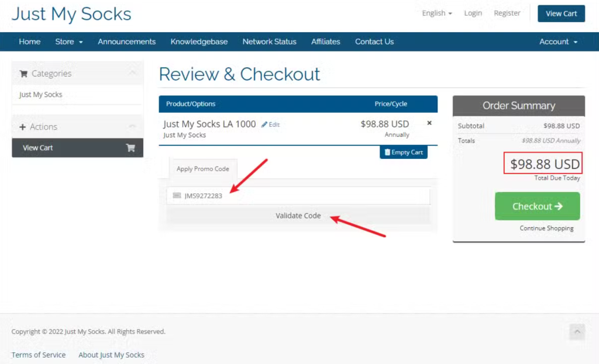599x364 pixels.
Task: Collapse the Categories panel chevron
Action: tap(132, 73)
